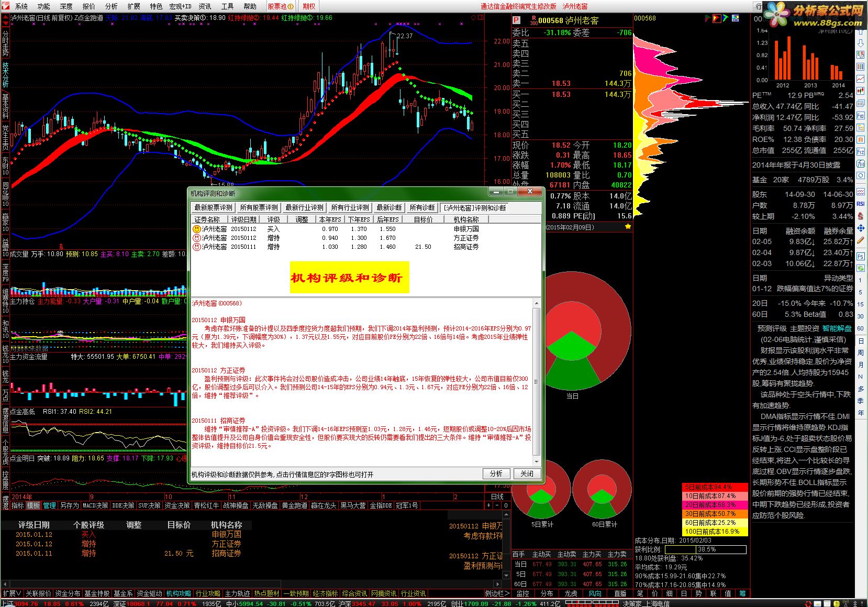
Task: Click the 获利比例 38.5% progress bar
Action: click(x=705, y=549)
